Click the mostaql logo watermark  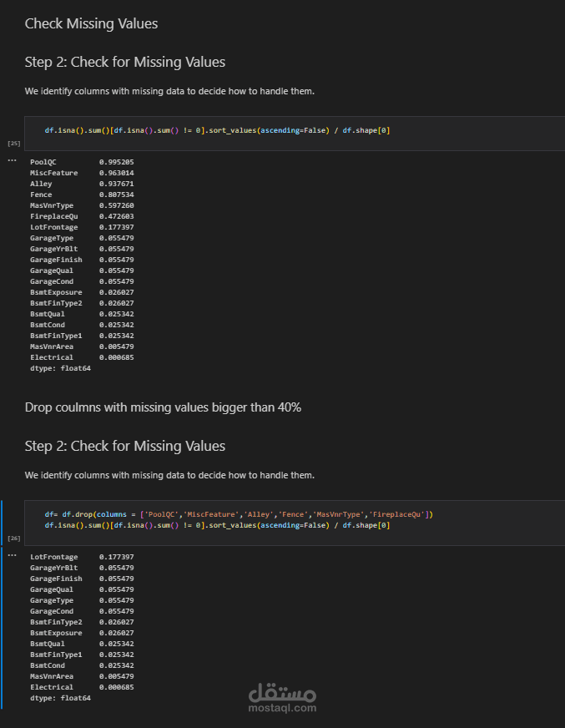click(x=282, y=691)
